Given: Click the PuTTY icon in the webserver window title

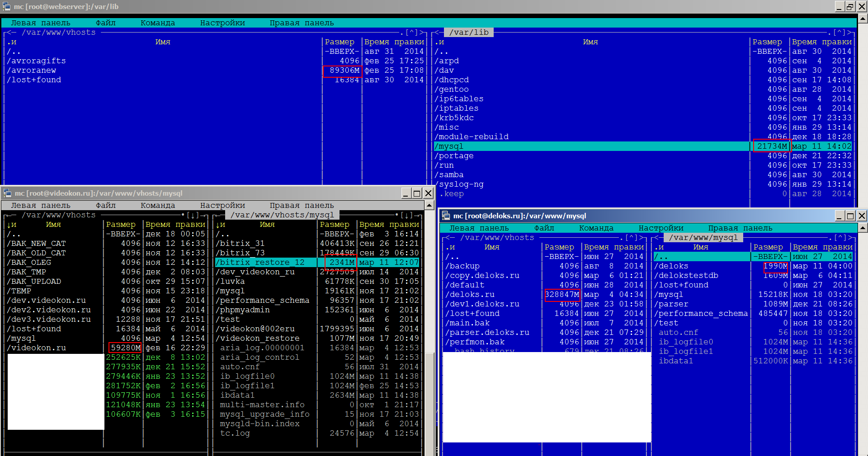Looking at the screenshot, I should click(6, 6).
